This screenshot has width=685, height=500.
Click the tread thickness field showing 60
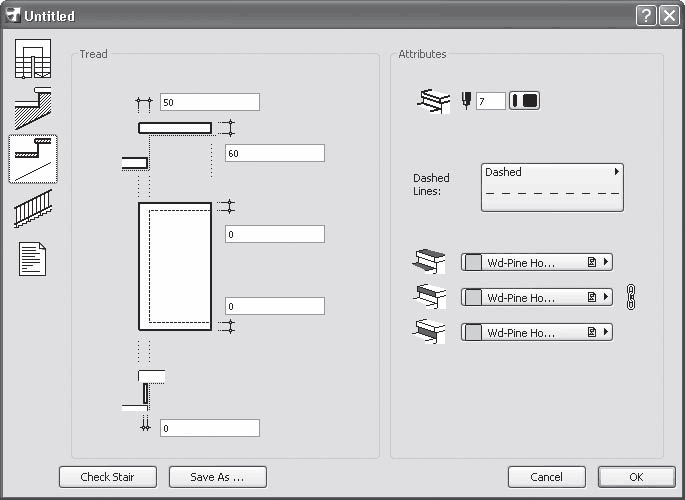[274, 153]
